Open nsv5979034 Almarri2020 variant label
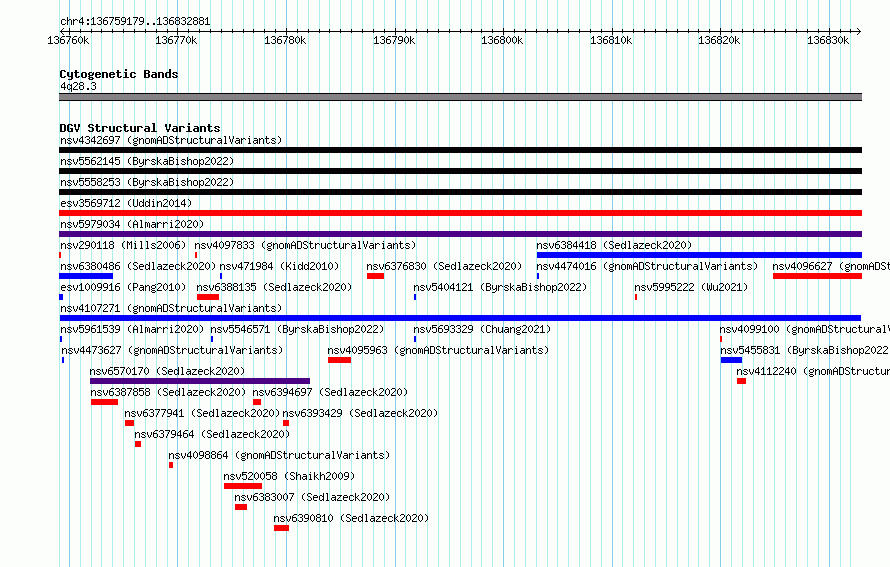Screen dimensions: 890x567 [132, 224]
